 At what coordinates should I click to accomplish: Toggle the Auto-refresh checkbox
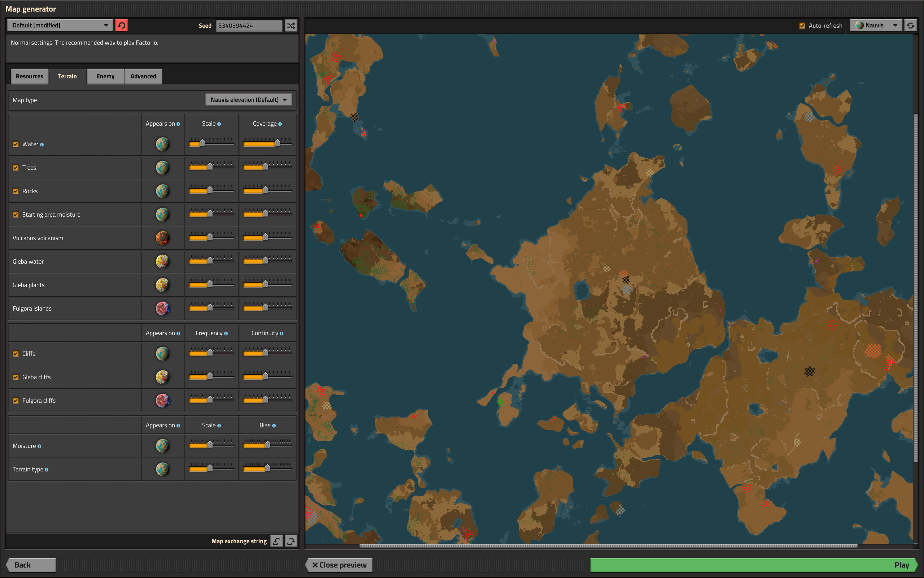(x=802, y=26)
